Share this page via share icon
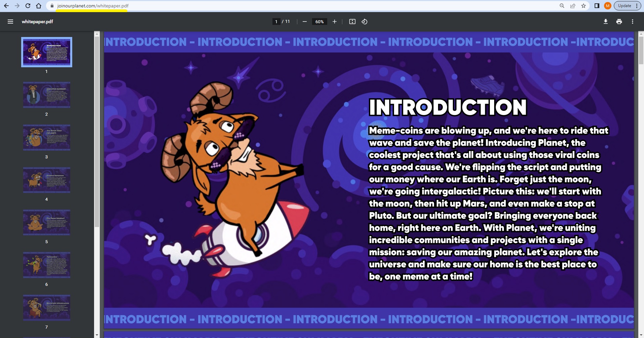 573,6
